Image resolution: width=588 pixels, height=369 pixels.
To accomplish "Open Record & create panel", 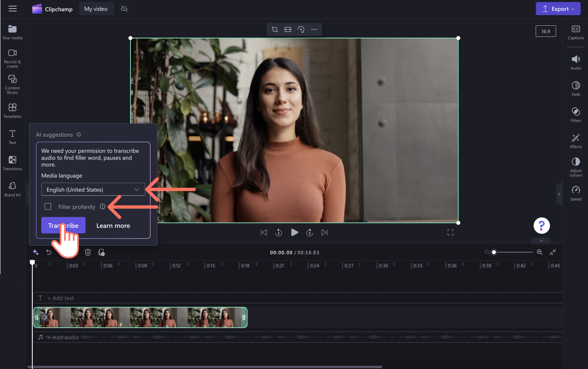I will (12, 59).
